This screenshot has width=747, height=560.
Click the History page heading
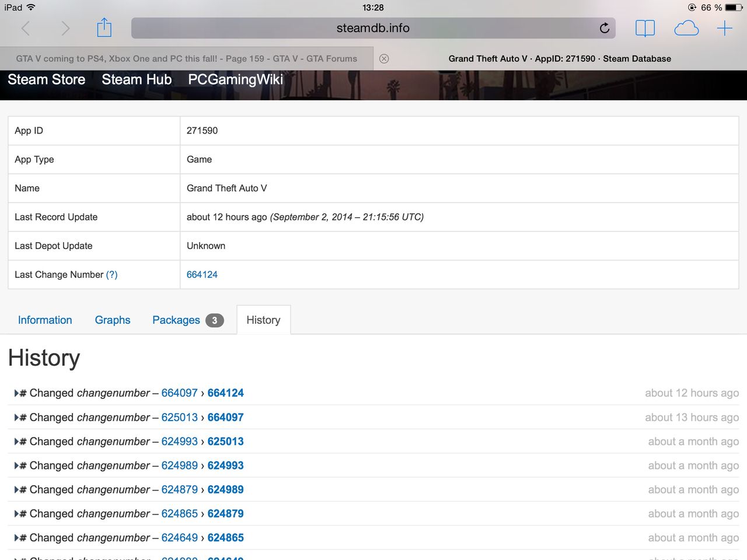(44, 358)
